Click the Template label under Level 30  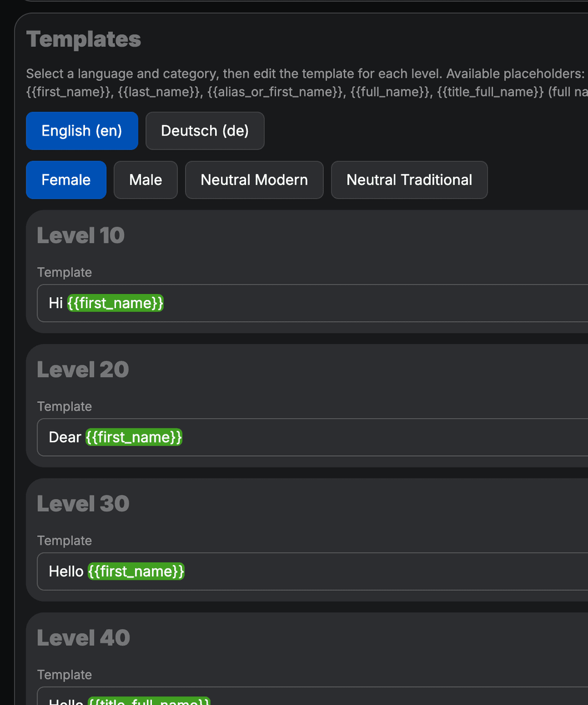pos(64,541)
